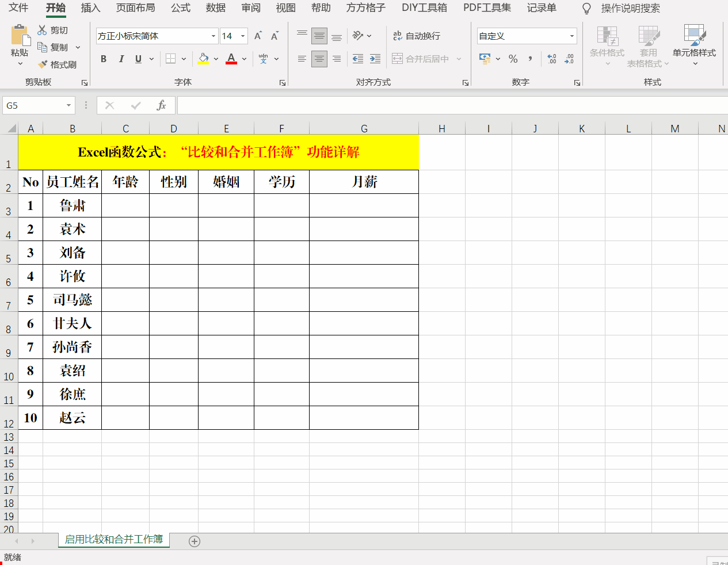
Task: Switch to 数据 tab
Action: coord(216,8)
